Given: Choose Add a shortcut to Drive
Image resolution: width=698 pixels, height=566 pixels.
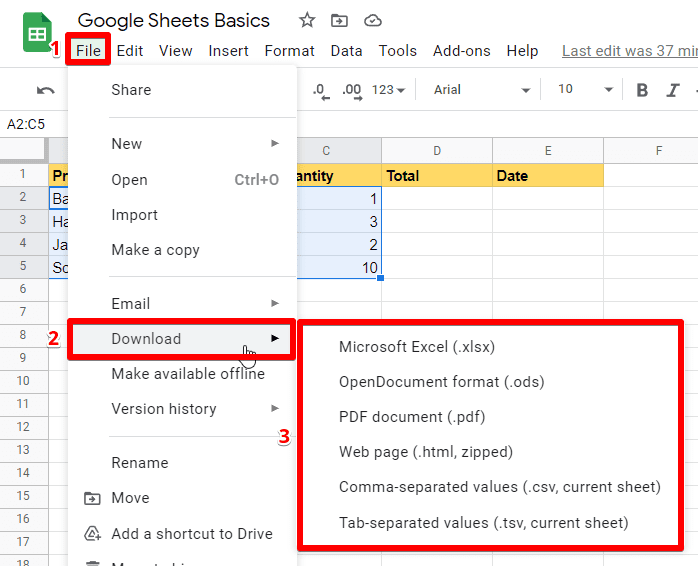Looking at the screenshot, I should tap(182, 533).
